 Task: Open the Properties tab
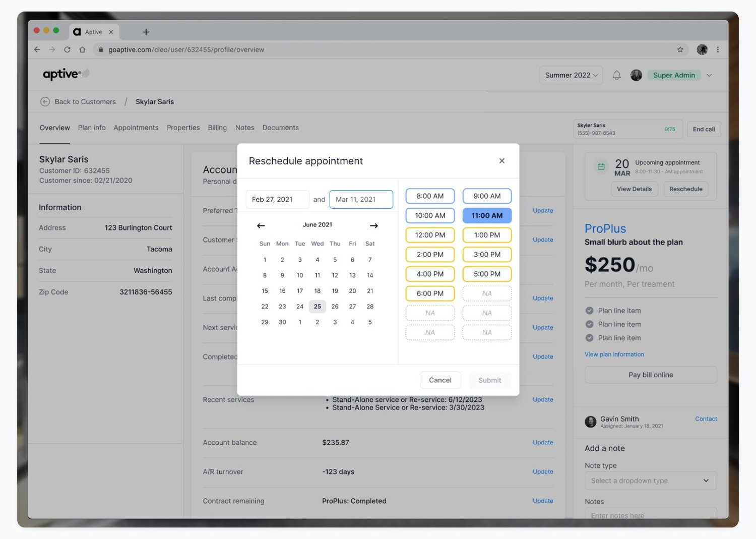(x=183, y=128)
